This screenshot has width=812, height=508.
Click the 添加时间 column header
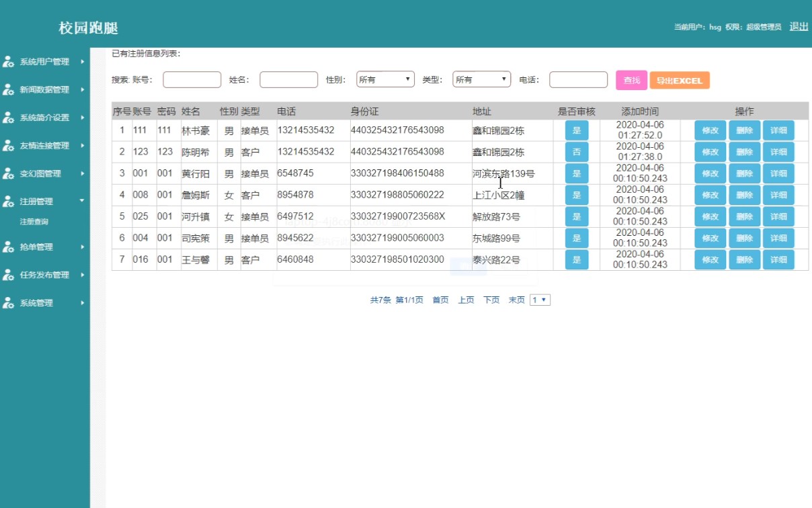coord(640,112)
